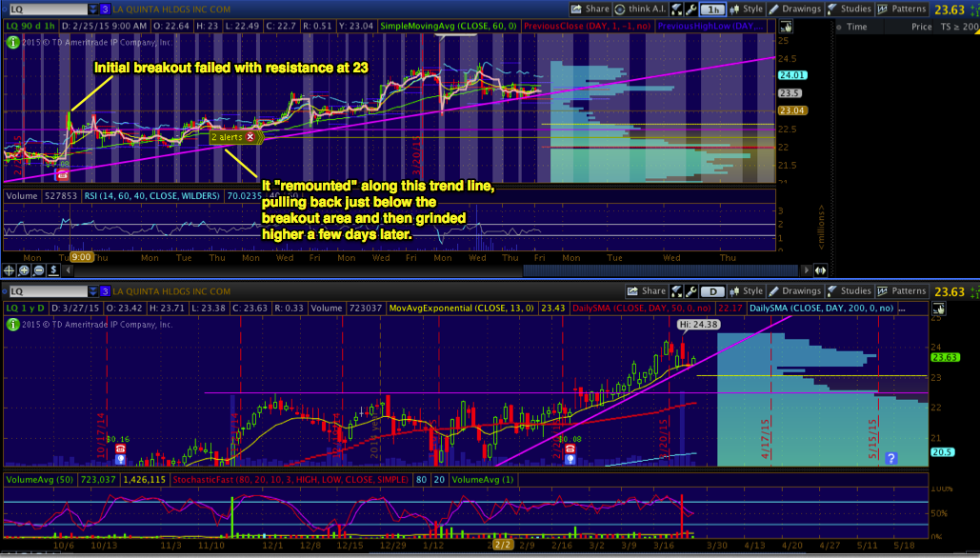
Task: Open the D timeframe selector in lower chart
Action: click(711, 291)
